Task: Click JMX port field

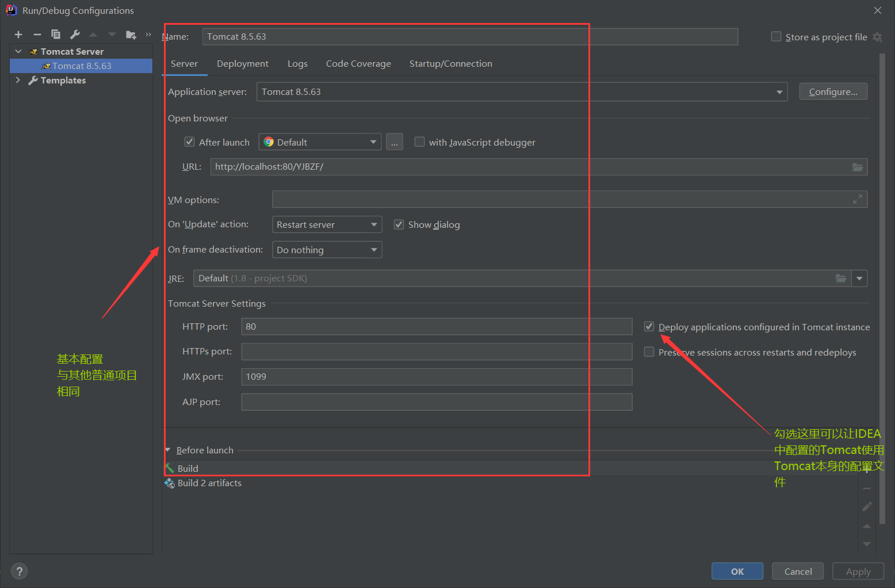Action: pyautogui.click(x=437, y=377)
